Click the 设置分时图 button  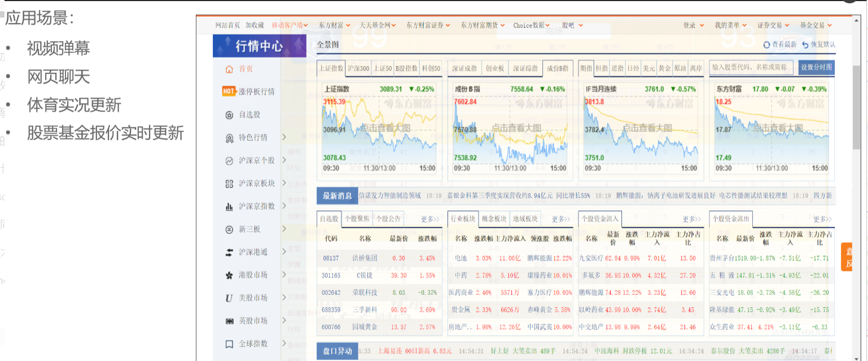[x=816, y=67]
